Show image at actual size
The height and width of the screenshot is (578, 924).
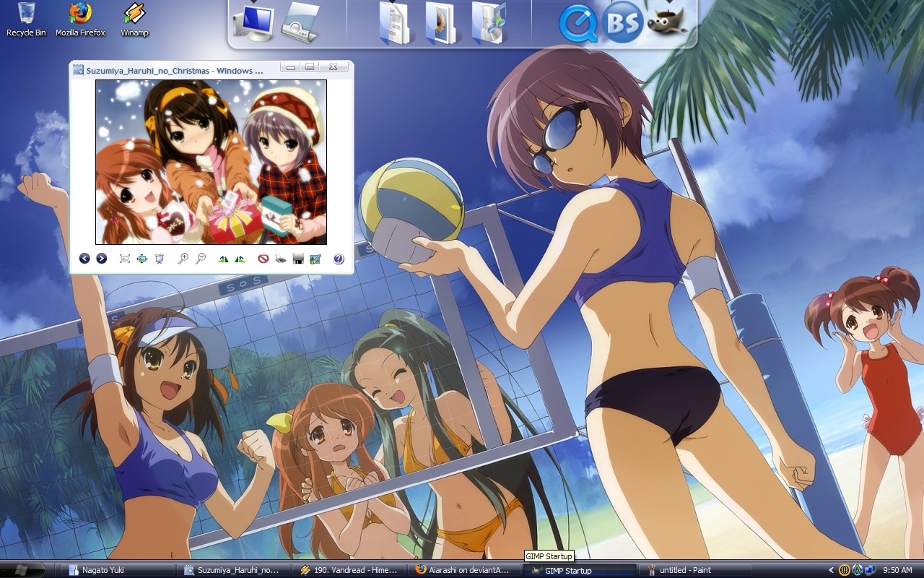[x=142, y=259]
